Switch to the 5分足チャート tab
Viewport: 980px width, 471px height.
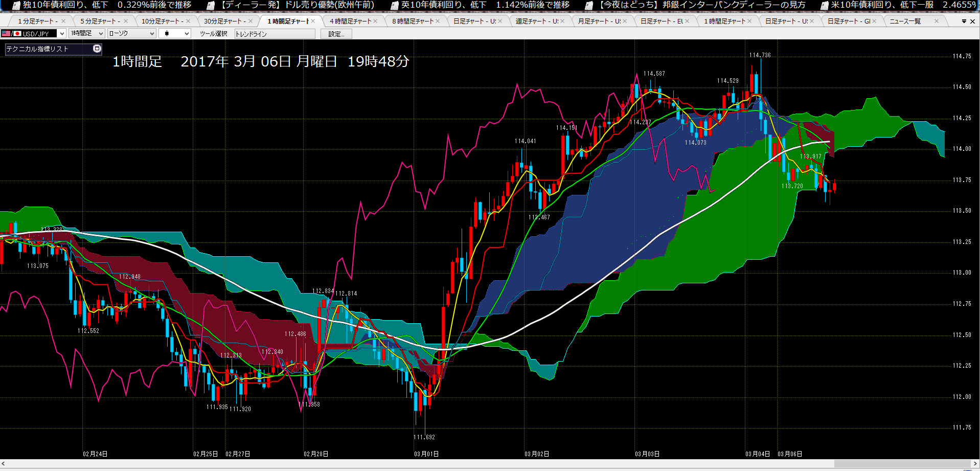[x=100, y=21]
